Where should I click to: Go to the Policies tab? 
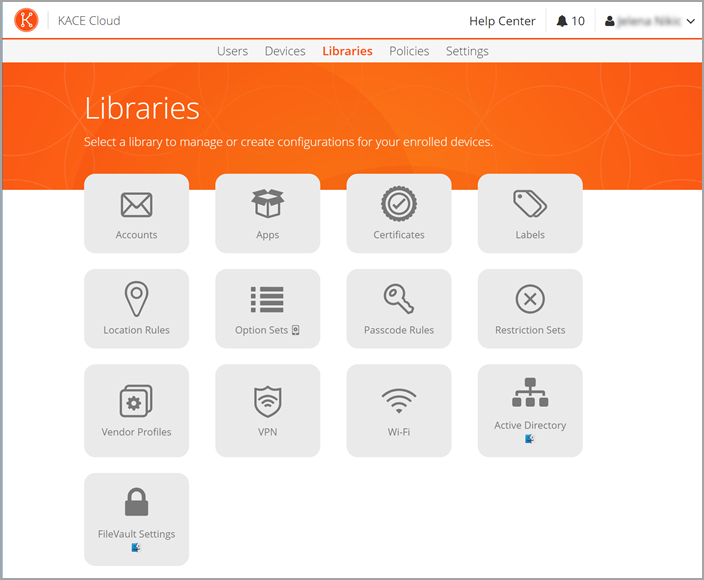pyautogui.click(x=409, y=51)
